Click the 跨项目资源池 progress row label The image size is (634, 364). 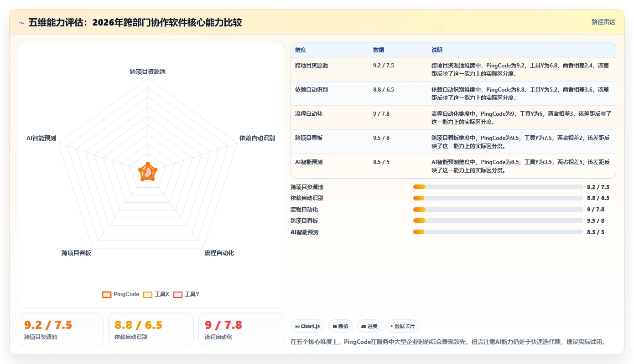(x=307, y=187)
